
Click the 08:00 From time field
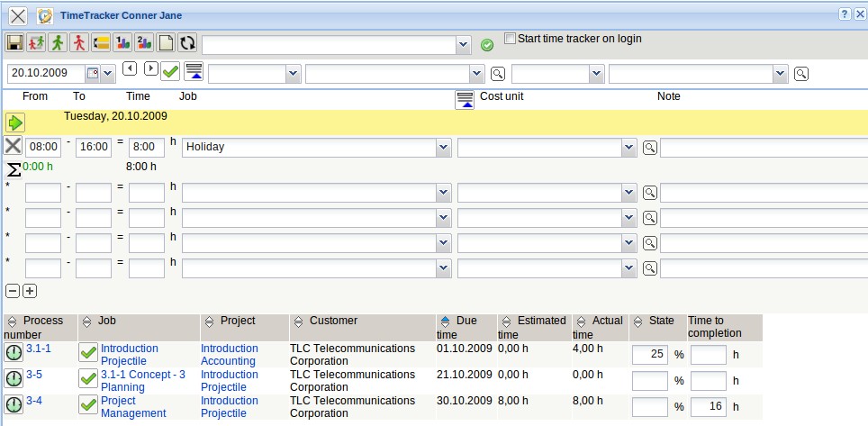[43, 147]
